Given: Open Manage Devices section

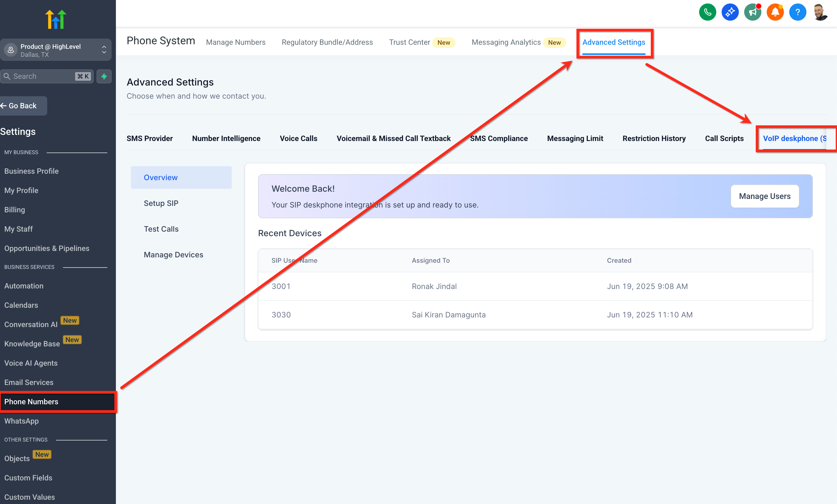Looking at the screenshot, I should [x=173, y=254].
